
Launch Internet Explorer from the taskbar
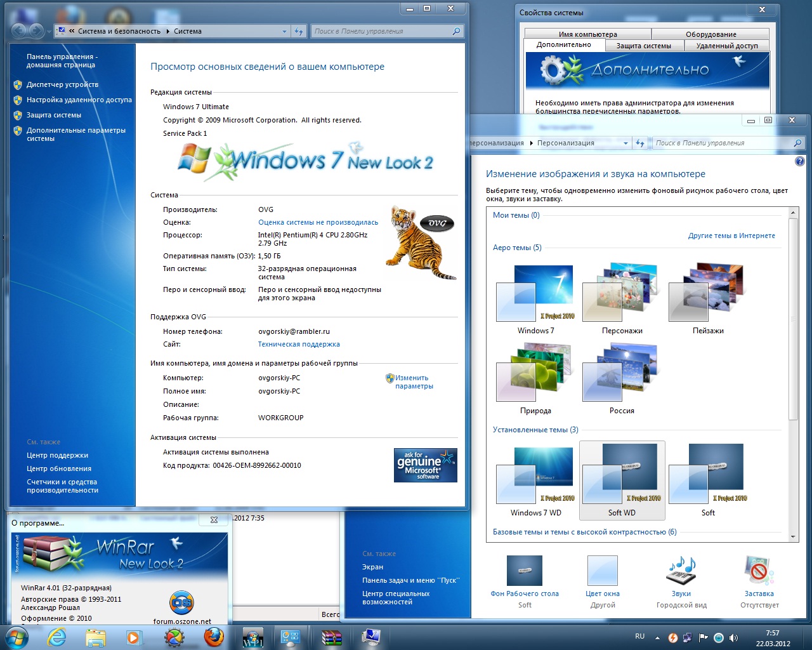57,637
